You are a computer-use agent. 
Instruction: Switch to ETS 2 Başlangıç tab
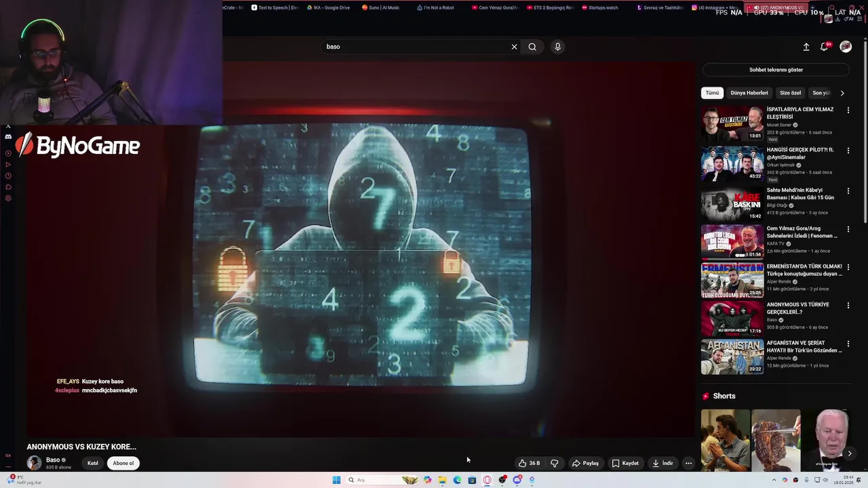tap(549, 7)
